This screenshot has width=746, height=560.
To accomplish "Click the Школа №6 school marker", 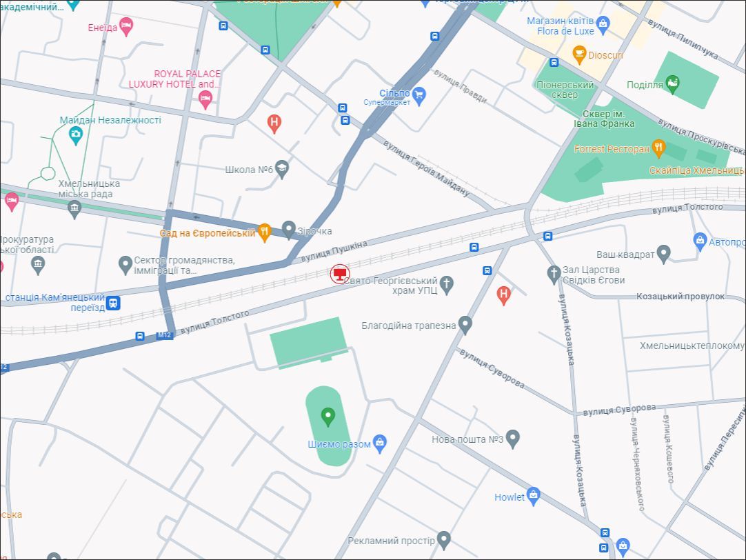I will coord(281,169).
